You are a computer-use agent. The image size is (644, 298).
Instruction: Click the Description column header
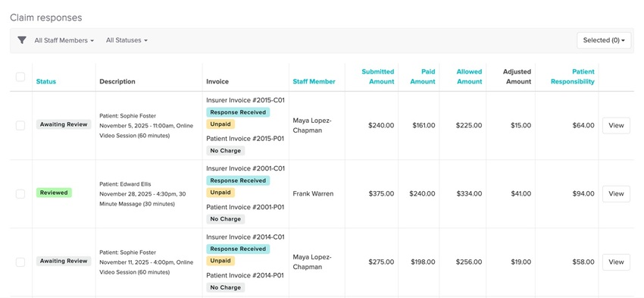click(x=117, y=81)
